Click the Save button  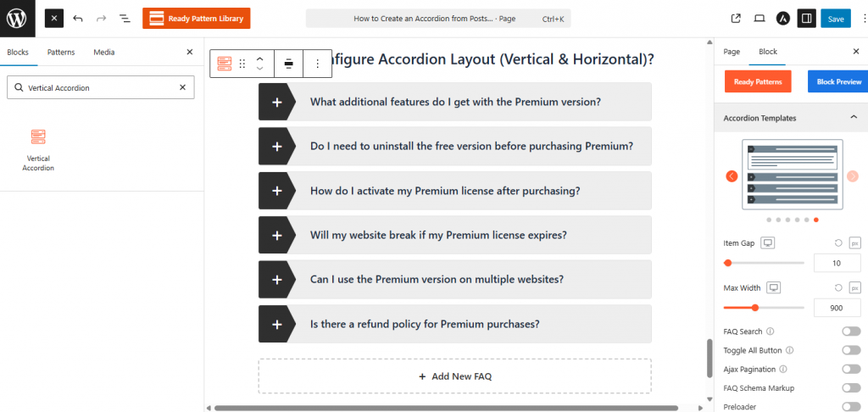[836, 18]
